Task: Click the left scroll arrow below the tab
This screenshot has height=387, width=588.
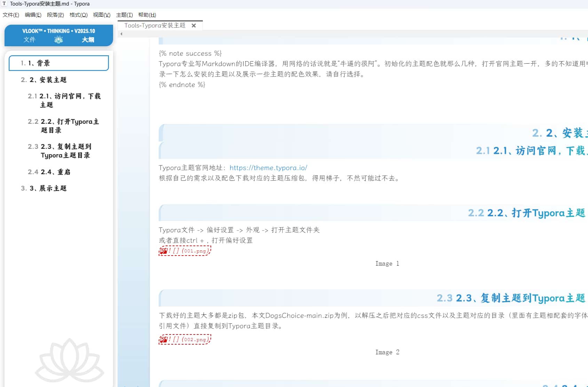Action: tap(121, 34)
